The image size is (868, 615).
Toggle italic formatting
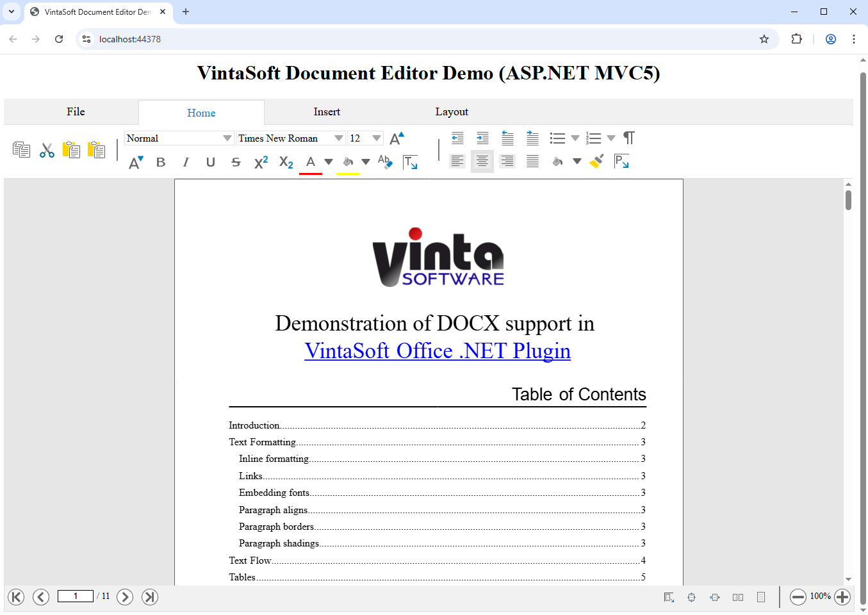[x=186, y=162]
